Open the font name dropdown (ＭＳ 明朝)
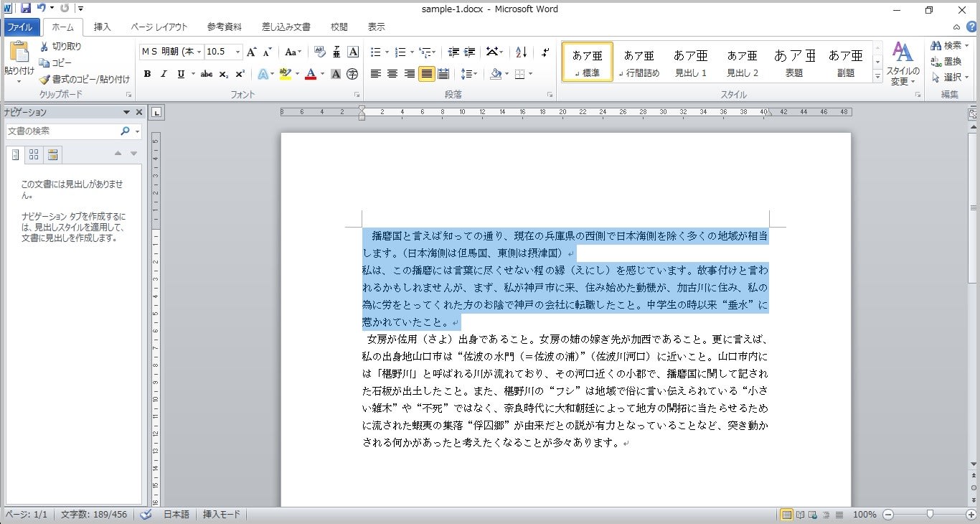 [x=199, y=52]
